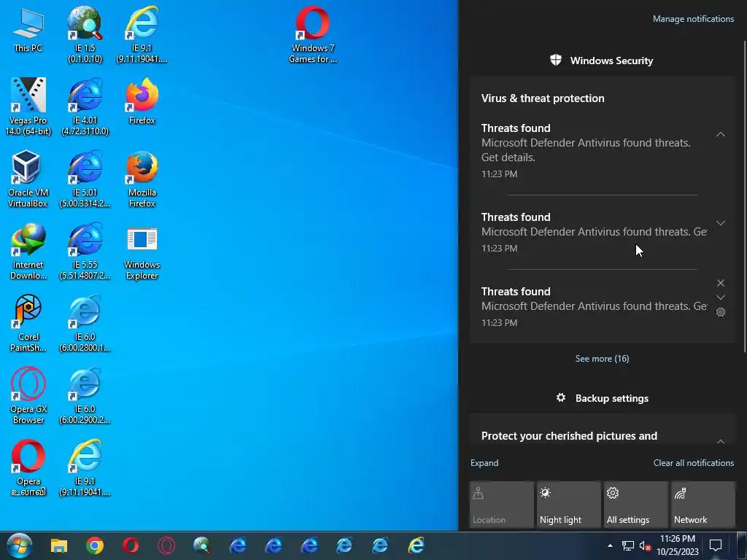This screenshot has height=560, width=747.
Task: Select the Internet Download Manager shortcut
Action: (28, 252)
